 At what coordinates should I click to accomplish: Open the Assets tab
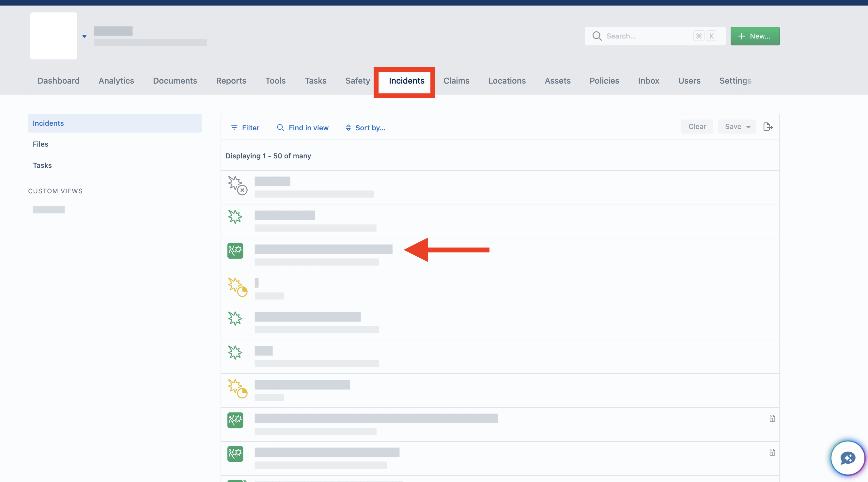click(x=557, y=81)
